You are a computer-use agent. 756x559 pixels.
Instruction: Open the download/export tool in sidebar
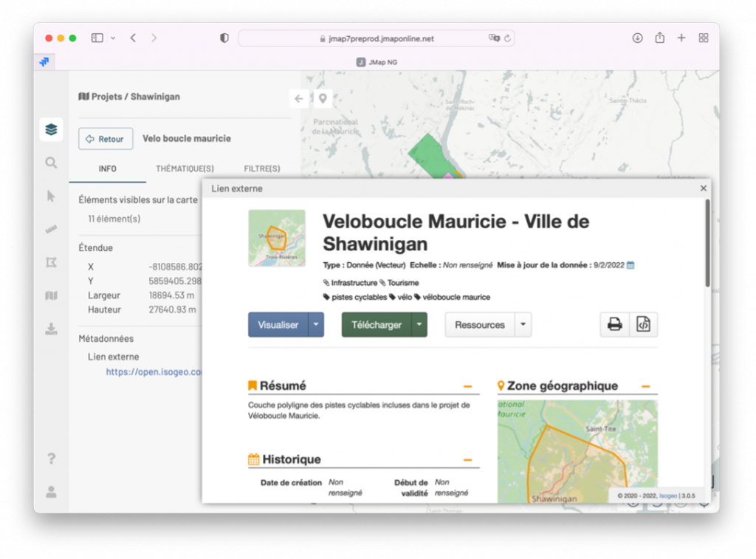click(51, 329)
